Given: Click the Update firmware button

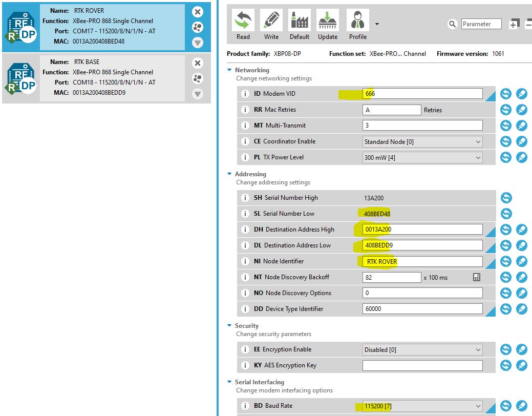Looking at the screenshot, I should click(327, 25).
